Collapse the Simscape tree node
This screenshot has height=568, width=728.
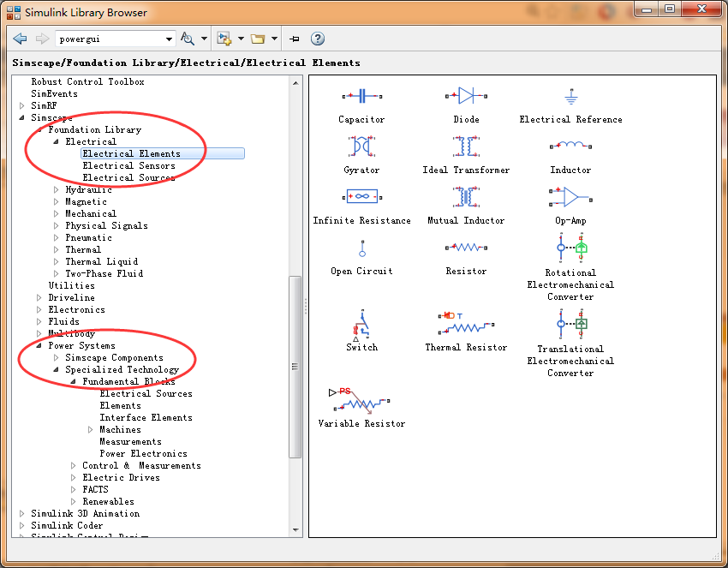click(21, 117)
